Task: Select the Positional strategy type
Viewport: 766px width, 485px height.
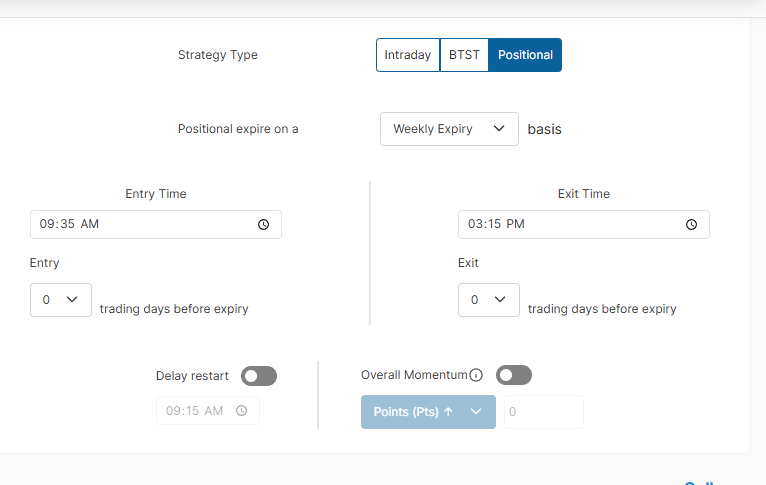Action: coord(525,55)
